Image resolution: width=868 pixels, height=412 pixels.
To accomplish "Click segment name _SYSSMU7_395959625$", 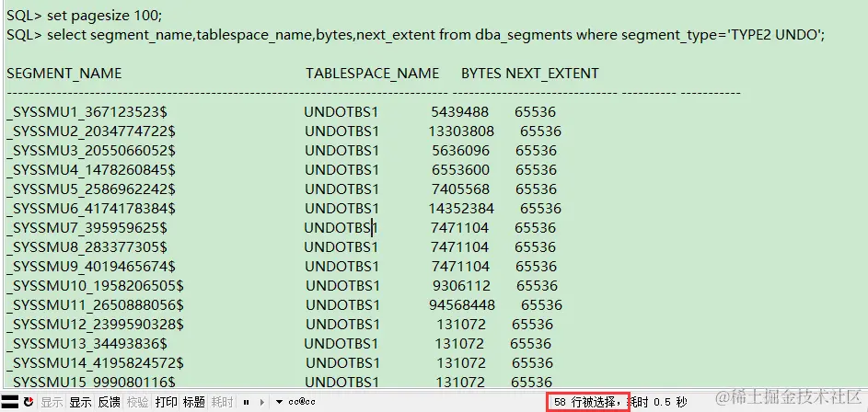I will [x=87, y=228].
